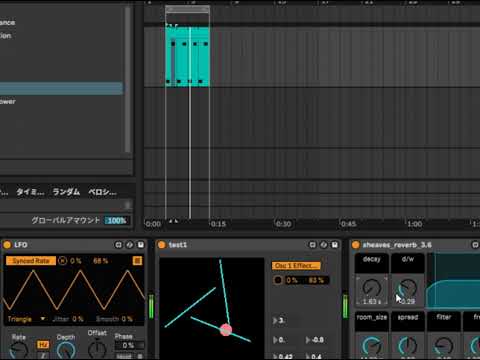
Task: Click test1 device hot-swap icon
Action: [x=312, y=245]
